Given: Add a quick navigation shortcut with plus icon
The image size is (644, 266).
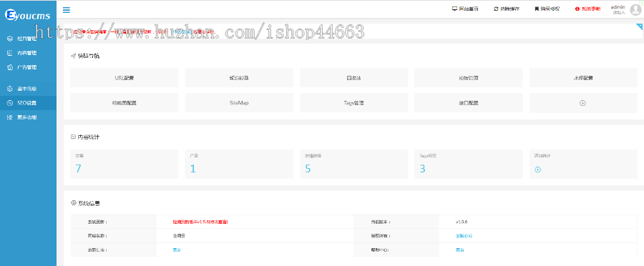Looking at the screenshot, I should tap(582, 103).
